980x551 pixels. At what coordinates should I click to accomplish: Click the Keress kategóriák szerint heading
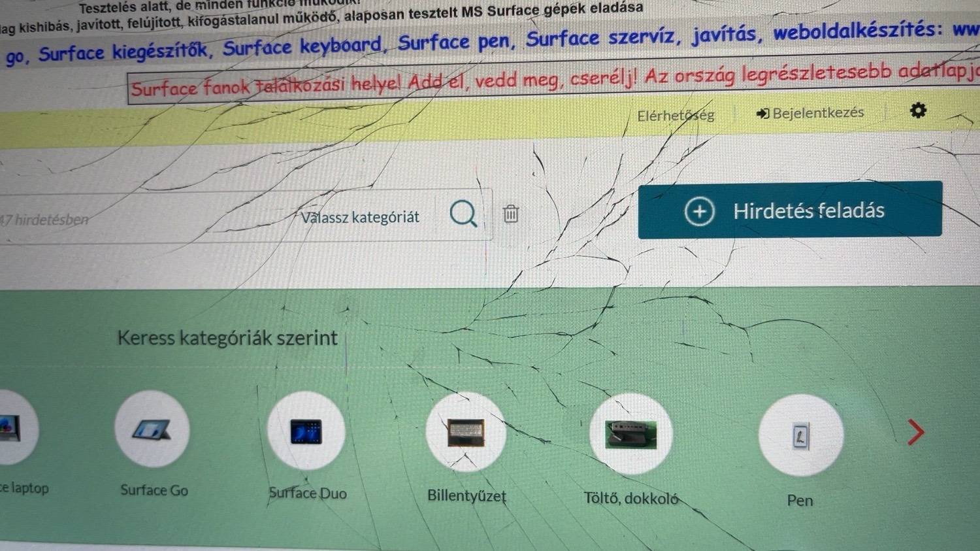click(227, 338)
